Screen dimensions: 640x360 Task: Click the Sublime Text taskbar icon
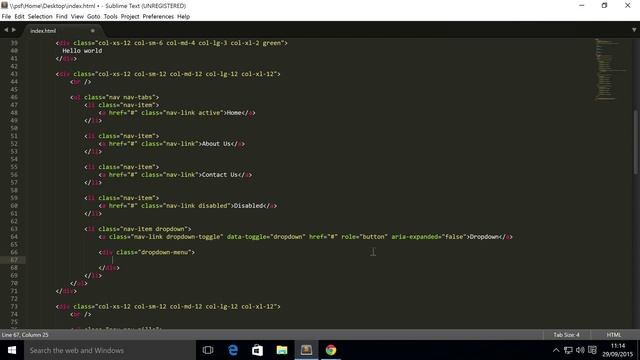306,350
